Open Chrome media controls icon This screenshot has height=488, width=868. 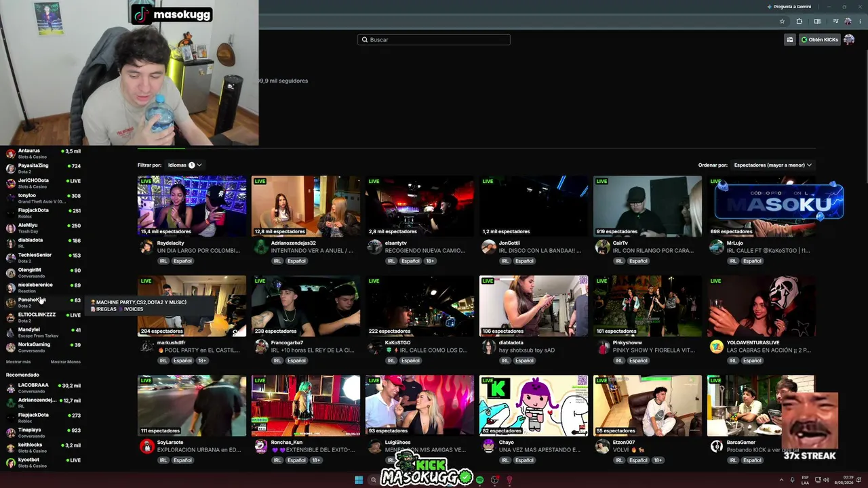835,21
